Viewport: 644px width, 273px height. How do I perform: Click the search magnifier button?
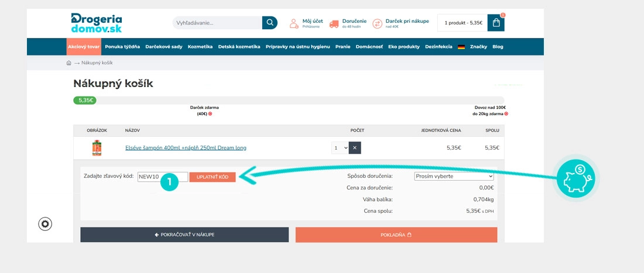click(x=270, y=23)
